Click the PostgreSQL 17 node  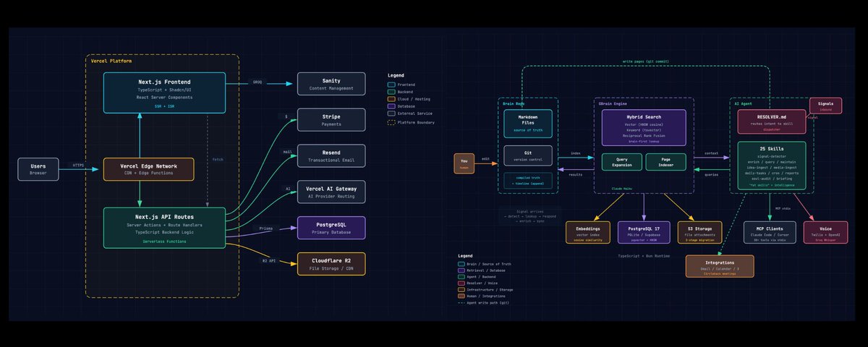[x=644, y=232]
